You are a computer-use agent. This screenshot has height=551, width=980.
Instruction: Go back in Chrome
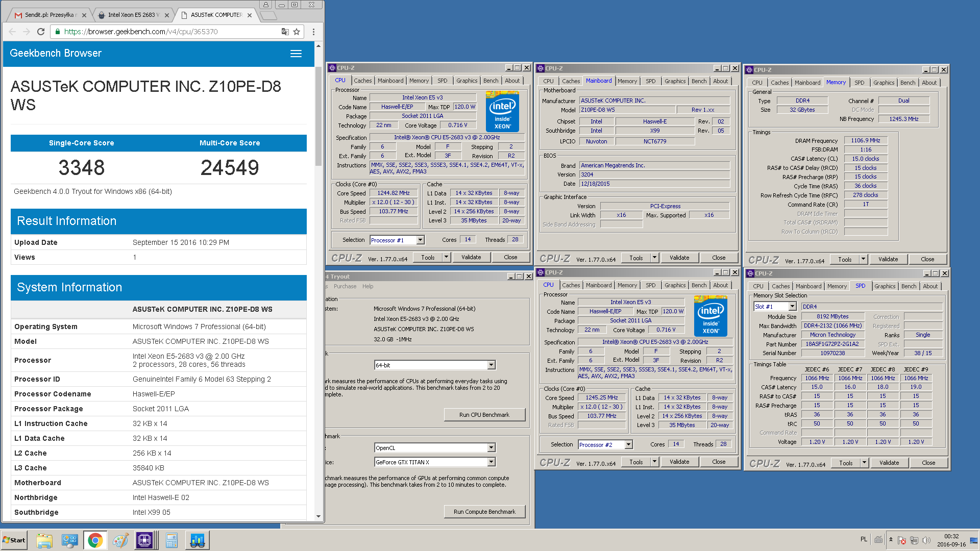13,32
